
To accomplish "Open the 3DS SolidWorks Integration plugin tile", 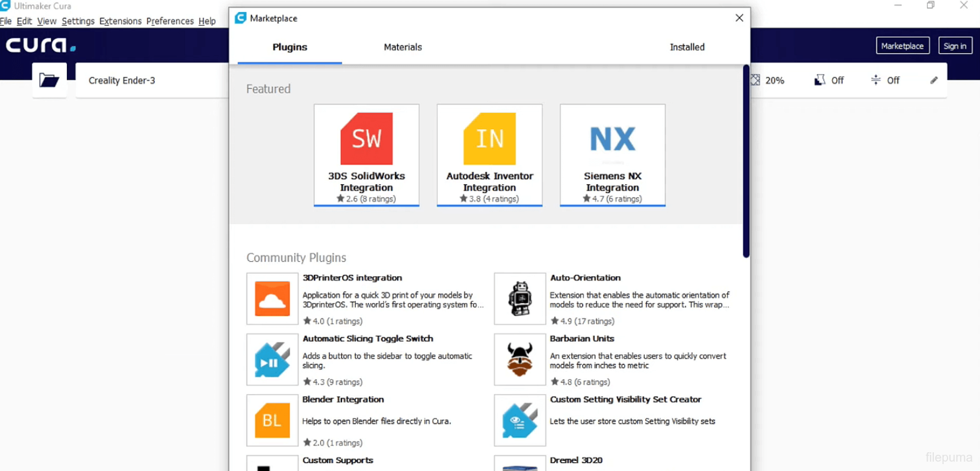I will (x=366, y=154).
